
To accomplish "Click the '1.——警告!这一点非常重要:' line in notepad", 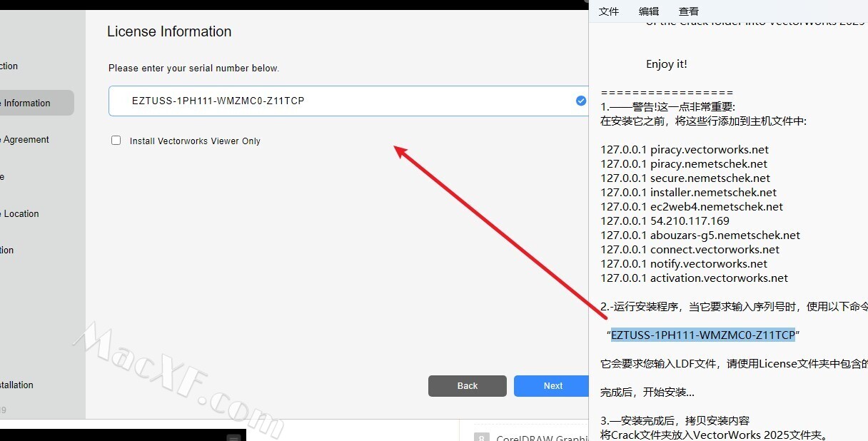I will click(667, 107).
